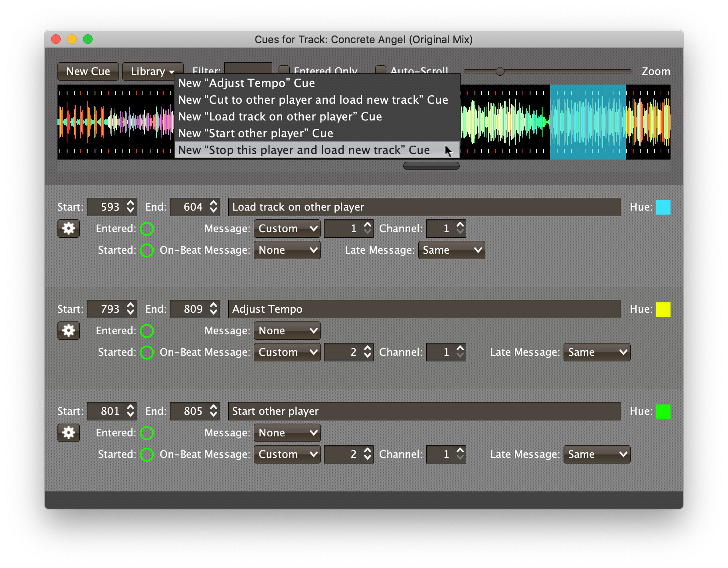
Task: Click Entered indicator of Load track cue
Action: (147, 229)
